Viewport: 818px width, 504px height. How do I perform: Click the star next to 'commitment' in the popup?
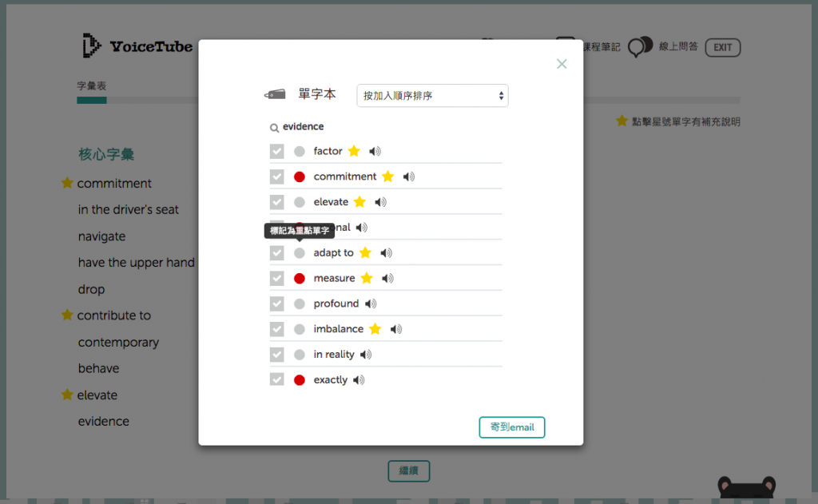[x=388, y=176]
